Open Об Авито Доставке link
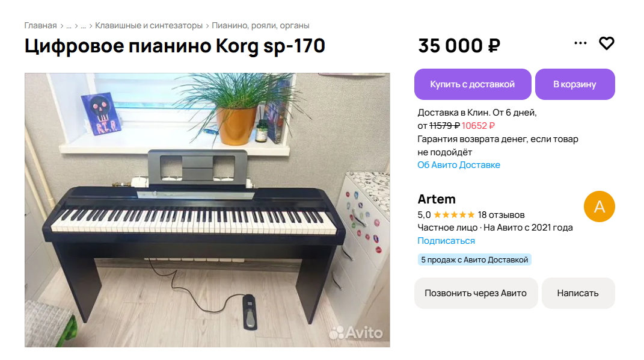Screen dimensions: 644x360 point(458,165)
